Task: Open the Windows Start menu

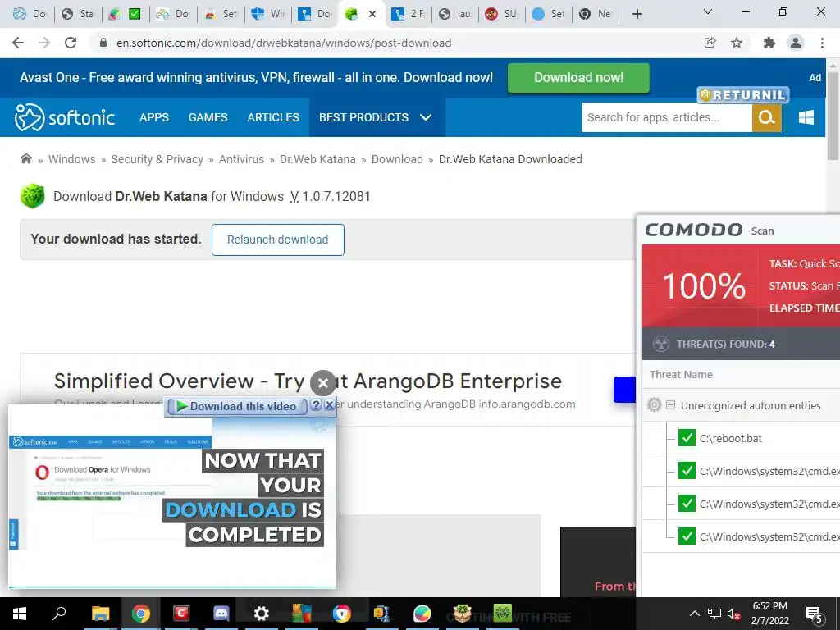Action: [20, 614]
